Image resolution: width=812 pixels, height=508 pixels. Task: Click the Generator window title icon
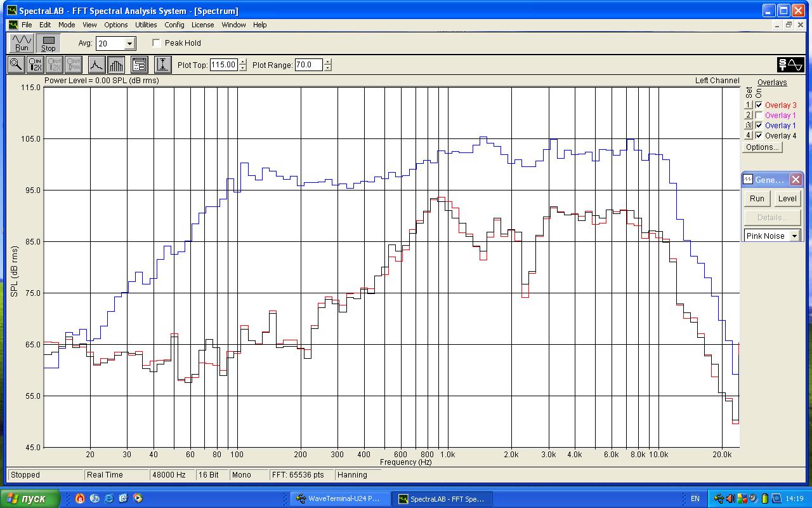[x=748, y=180]
